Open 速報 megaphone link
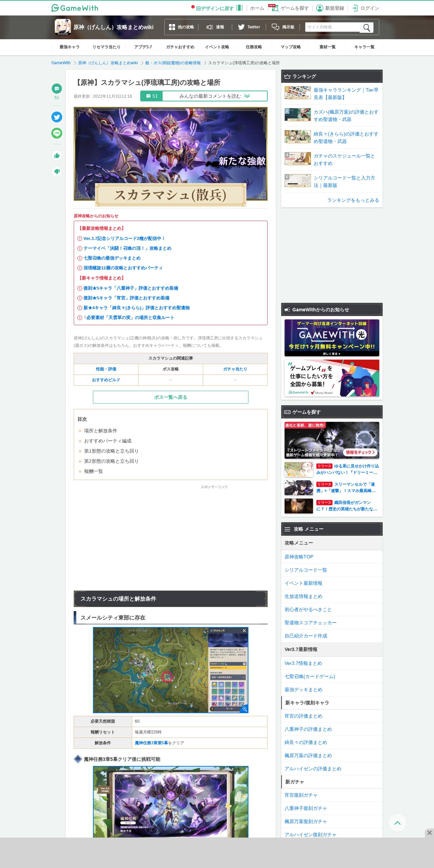The width and height of the screenshot is (434, 868). coord(215,27)
